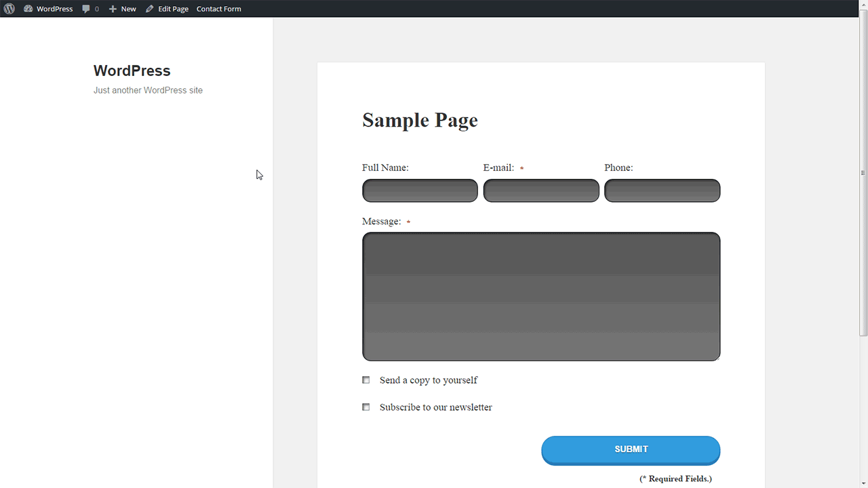Click the scrollbar up arrow
Viewport: 868px width, 488px height.
click(863, 5)
